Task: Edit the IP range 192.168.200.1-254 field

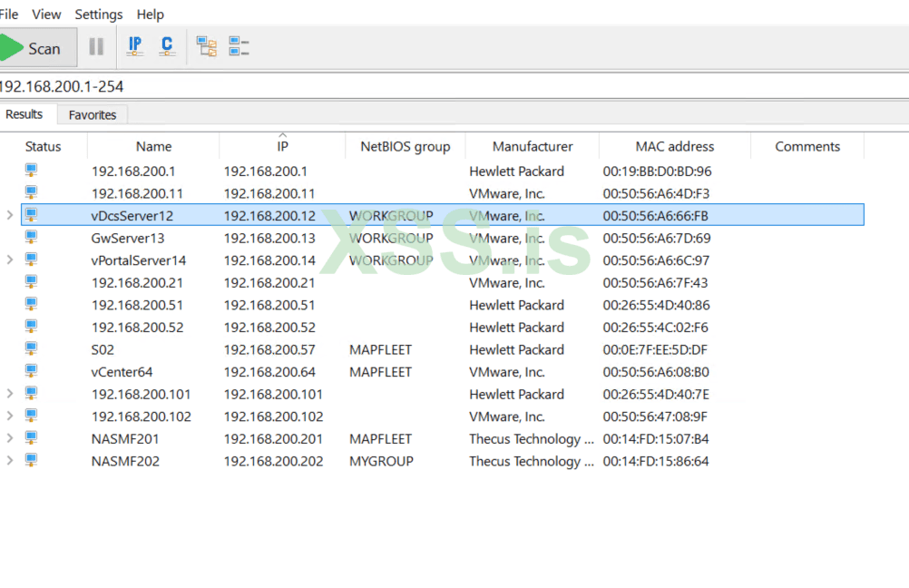Action: tap(454, 86)
